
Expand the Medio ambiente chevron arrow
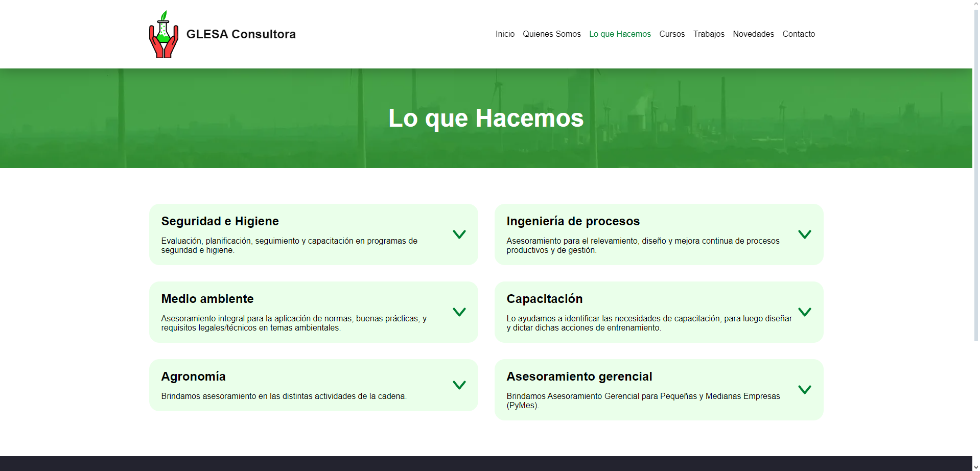point(459,312)
